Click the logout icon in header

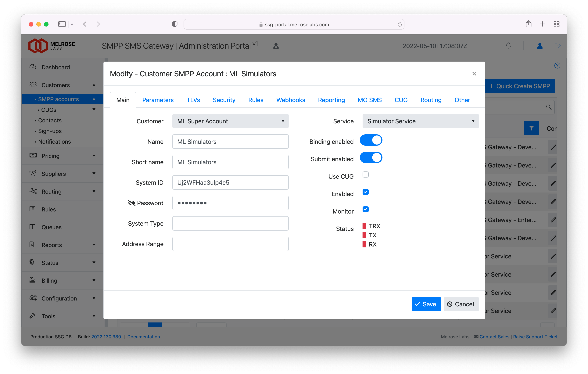(557, 46)
